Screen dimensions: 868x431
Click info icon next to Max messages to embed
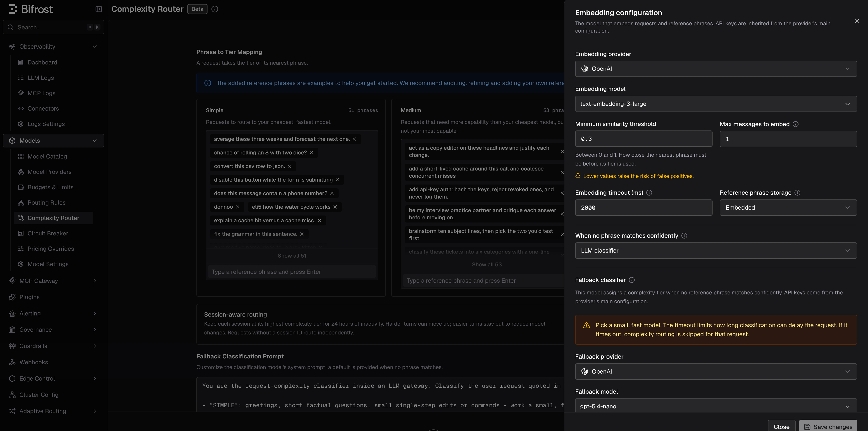point(796,124)
